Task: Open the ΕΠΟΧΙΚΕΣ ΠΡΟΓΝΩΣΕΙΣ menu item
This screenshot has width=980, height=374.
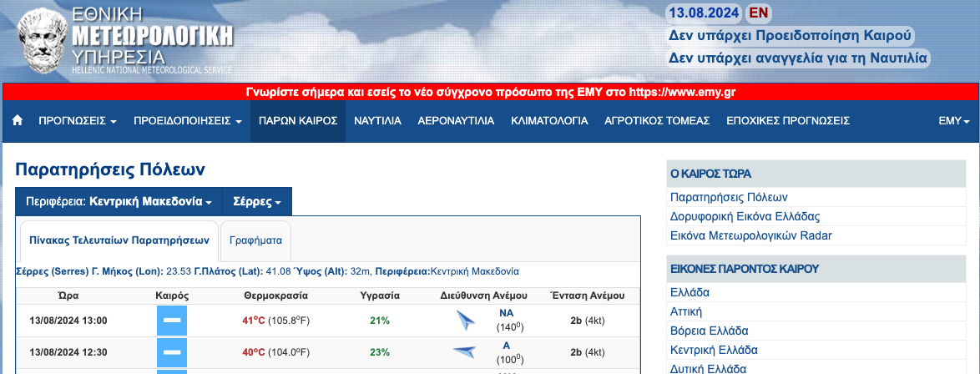Action: 787,121
